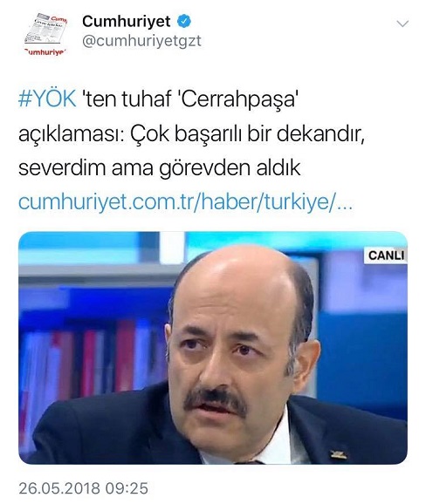Open the tweet's embedded photo
426x504 pixels.
coord(213,348)
